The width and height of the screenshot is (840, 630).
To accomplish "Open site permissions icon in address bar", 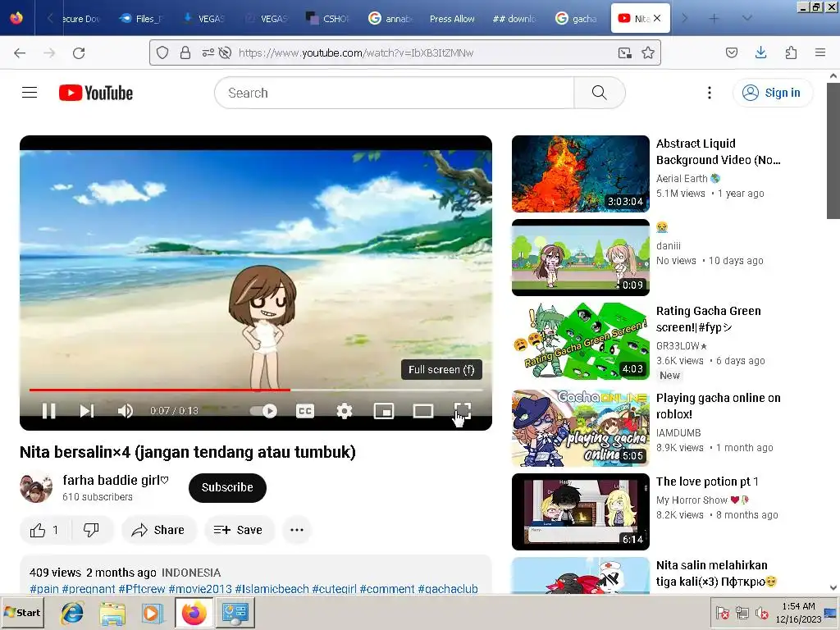I will click(208, 52).
